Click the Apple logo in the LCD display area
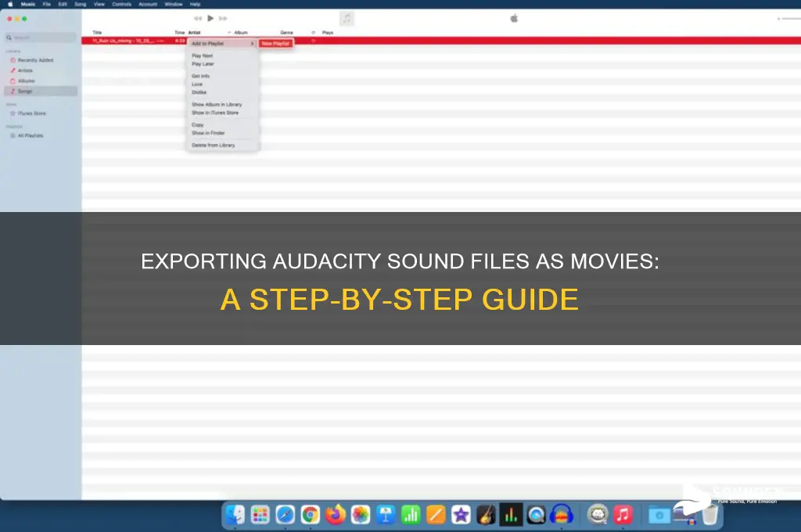The image size is (801, 532). (514, 19)
